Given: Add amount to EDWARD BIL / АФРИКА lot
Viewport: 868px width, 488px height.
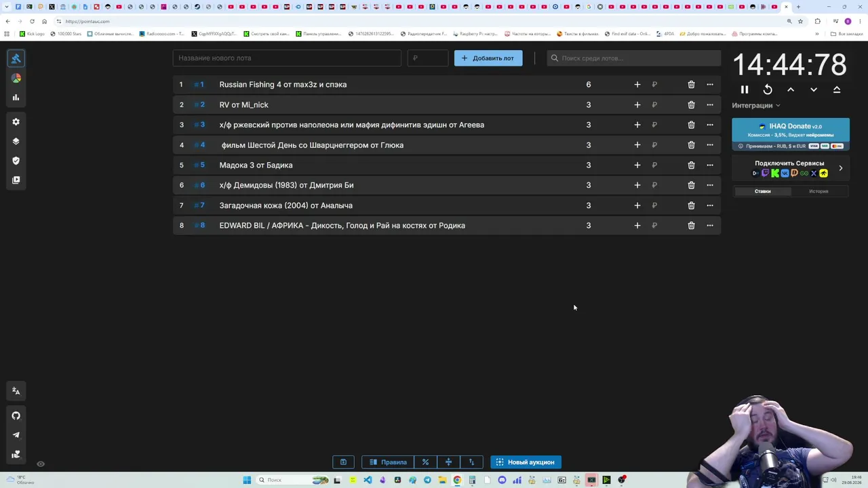Looking at the screenshot, I should tap(637, 226).
